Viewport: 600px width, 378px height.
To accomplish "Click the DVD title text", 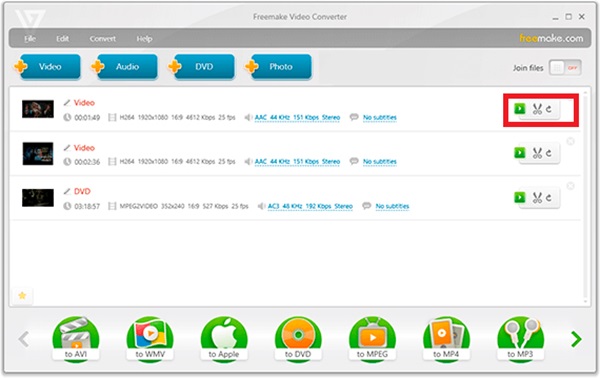I will pos(82,191).
